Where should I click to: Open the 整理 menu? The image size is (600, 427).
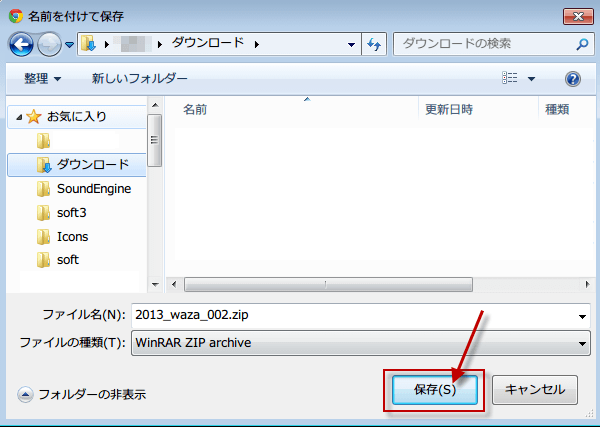[42, 79]
